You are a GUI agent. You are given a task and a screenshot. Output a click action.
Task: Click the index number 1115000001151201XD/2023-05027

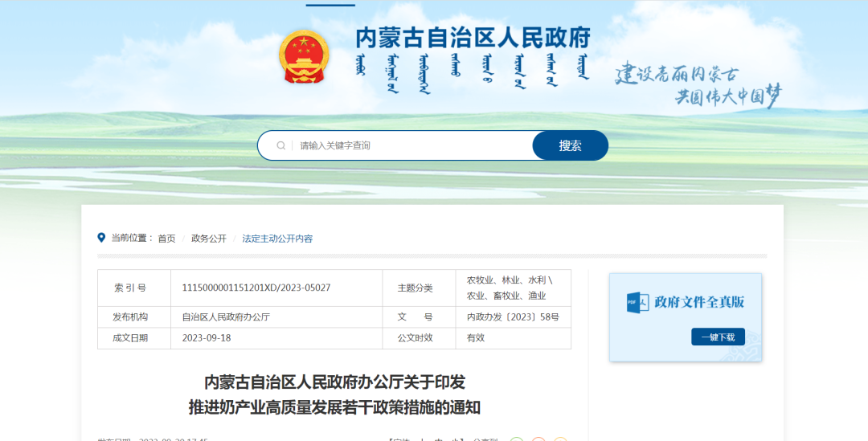tap(256, 288)
